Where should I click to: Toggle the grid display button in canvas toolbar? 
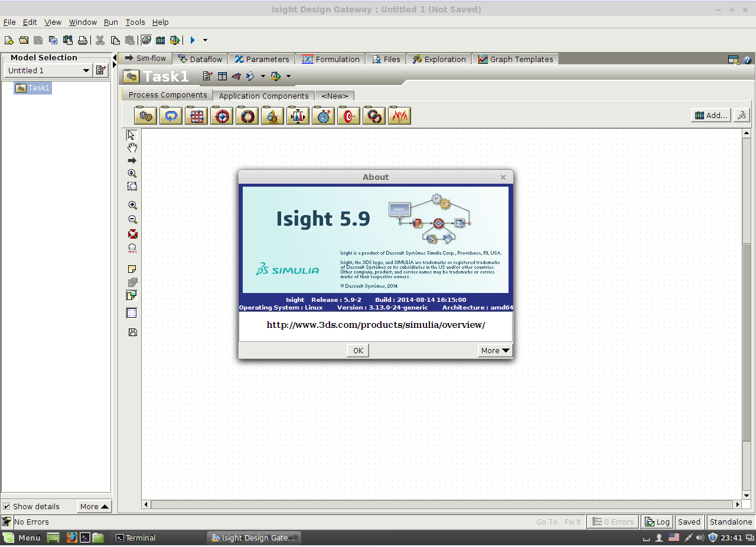(132, 314)
